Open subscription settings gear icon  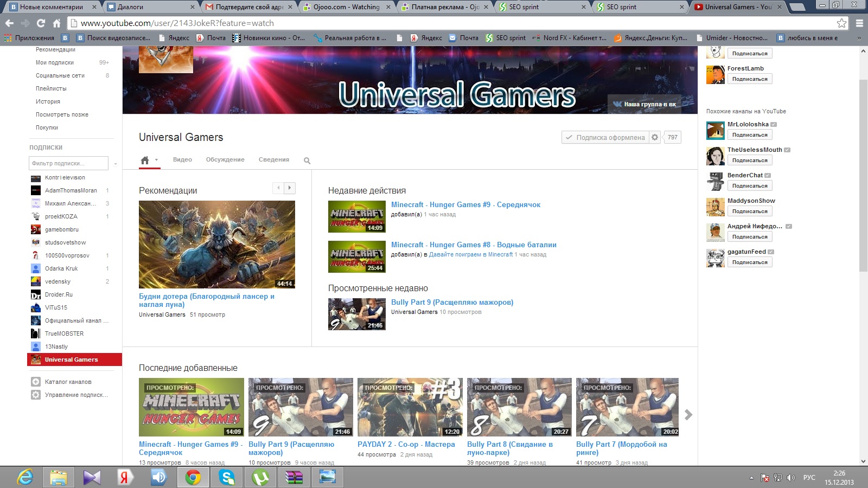point(655,137)
